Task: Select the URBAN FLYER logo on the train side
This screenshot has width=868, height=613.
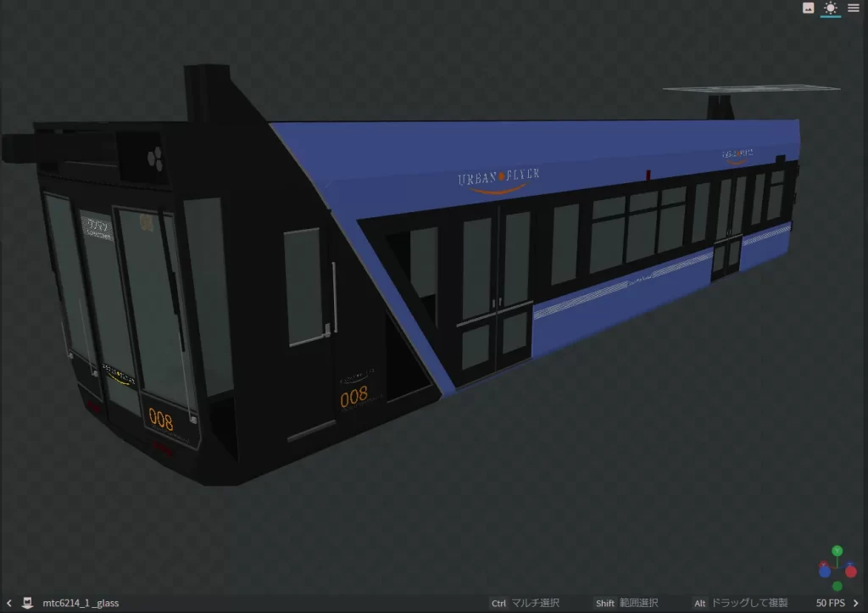Action: (498, 179)
